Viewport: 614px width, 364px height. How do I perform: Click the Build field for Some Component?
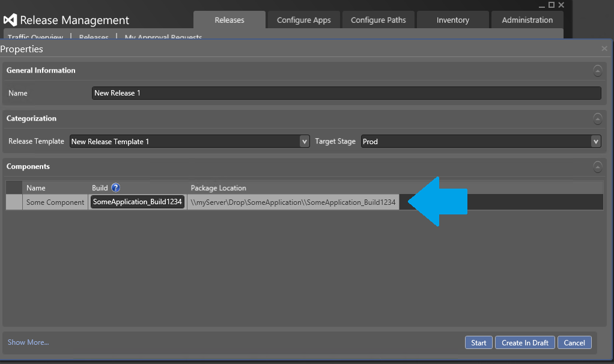coord(137,202)
